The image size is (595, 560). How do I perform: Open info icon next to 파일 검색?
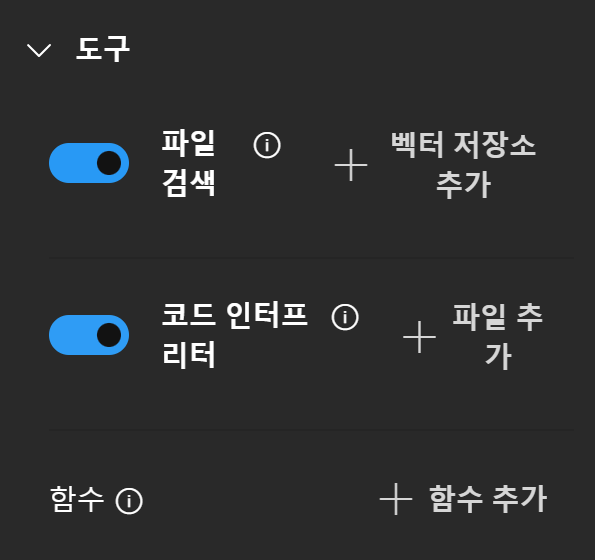tap(267, 145)
